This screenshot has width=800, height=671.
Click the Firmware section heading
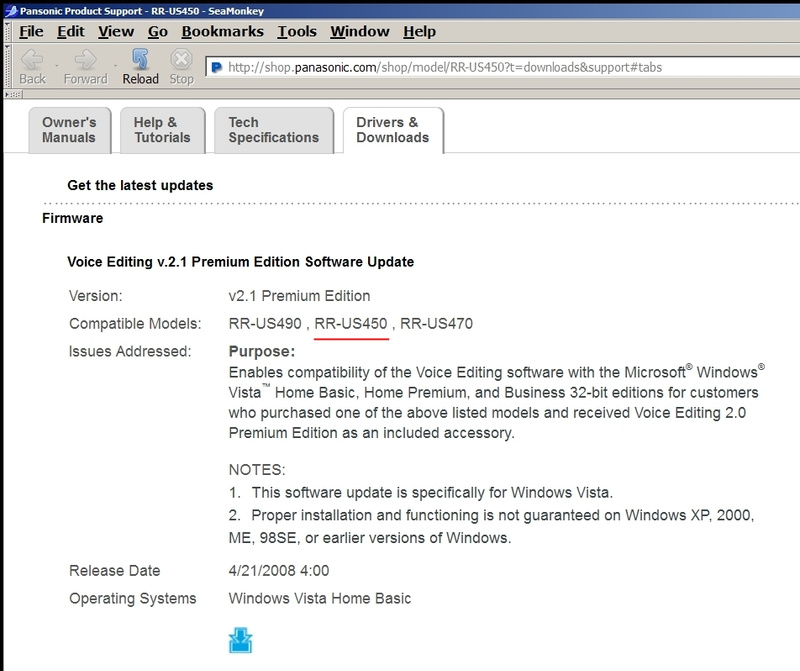click(x=72, y=218)
